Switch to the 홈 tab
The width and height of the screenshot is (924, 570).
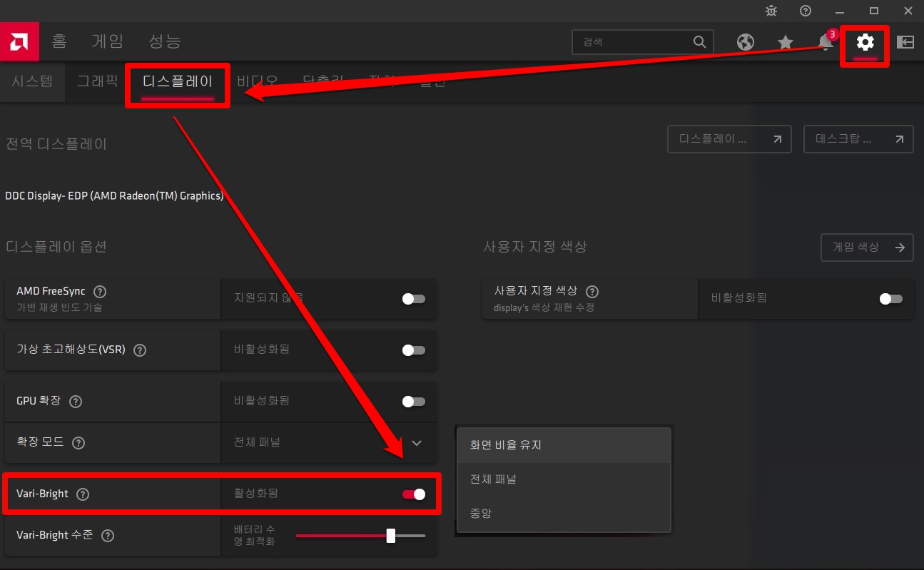point(59,41)
